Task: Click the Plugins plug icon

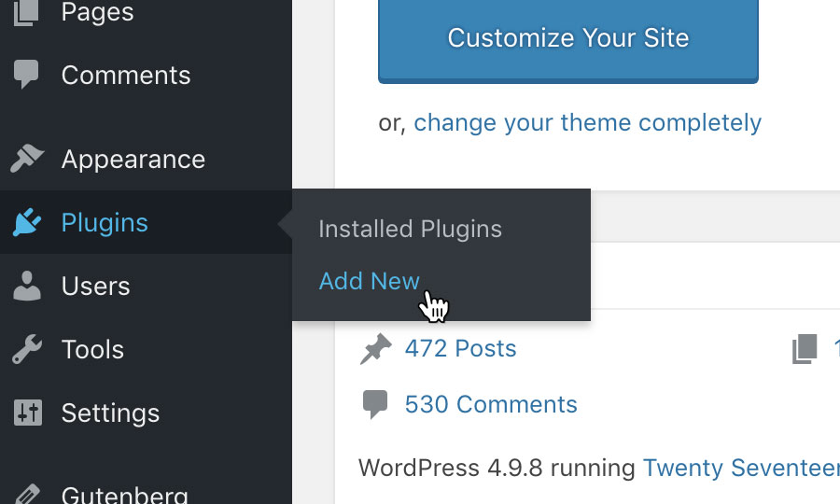Action: coord(26,222)
